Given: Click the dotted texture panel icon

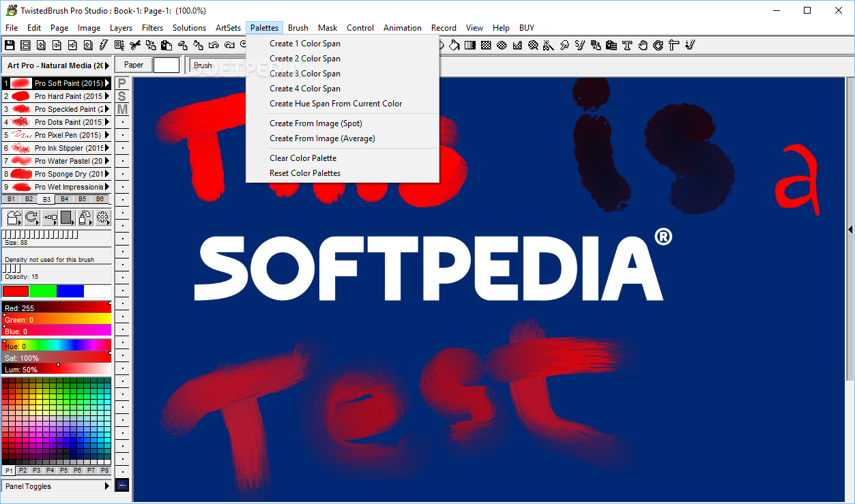Looking at the screenshot, I should click(x=68, y=218).
